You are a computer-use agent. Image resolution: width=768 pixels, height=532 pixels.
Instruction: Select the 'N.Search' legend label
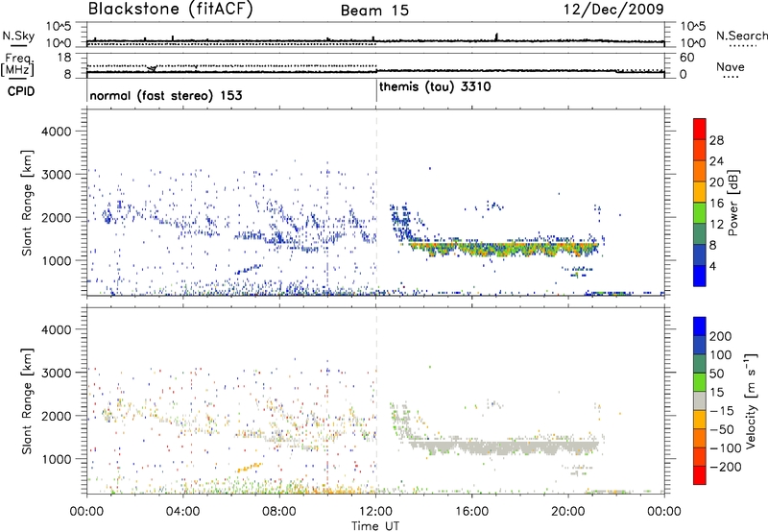[741, 36]
